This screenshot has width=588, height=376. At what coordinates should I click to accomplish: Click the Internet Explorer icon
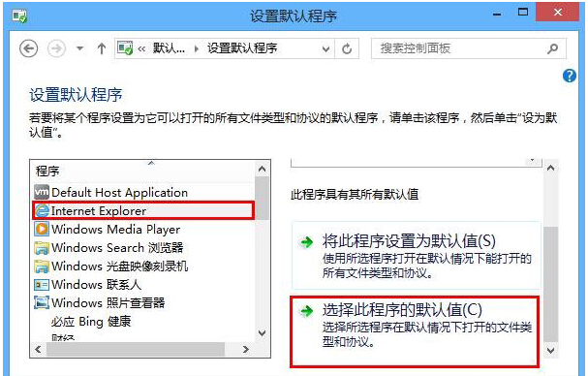click(42, 211)
